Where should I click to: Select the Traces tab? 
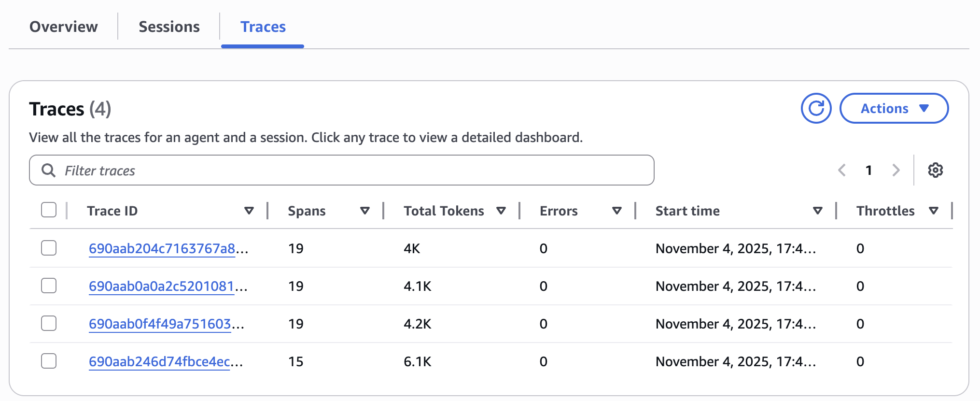point(263,27)
